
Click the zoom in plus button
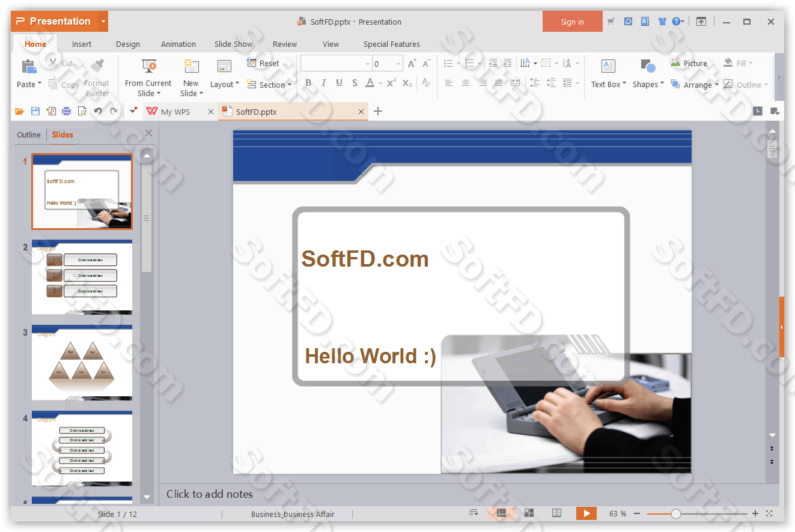point(755,513)
